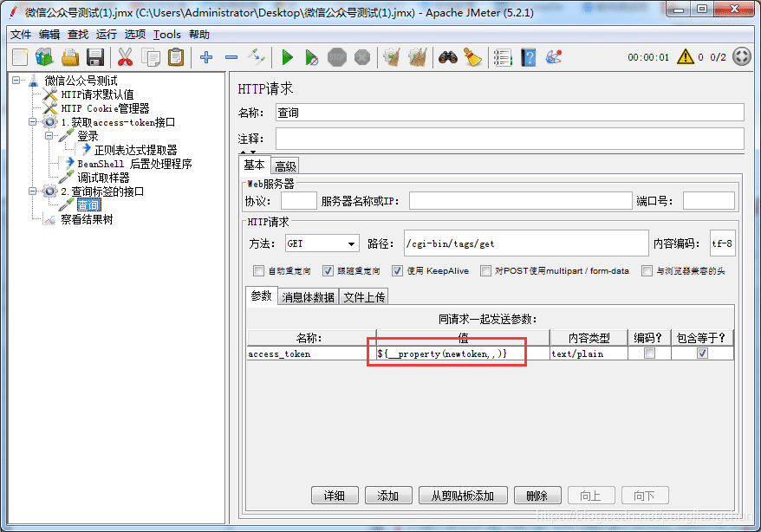The height and width of the screenshot is (532, 761).
Task: Shutdown test threads with X icon
Action: pyautogui.click(x=362, y=57)
